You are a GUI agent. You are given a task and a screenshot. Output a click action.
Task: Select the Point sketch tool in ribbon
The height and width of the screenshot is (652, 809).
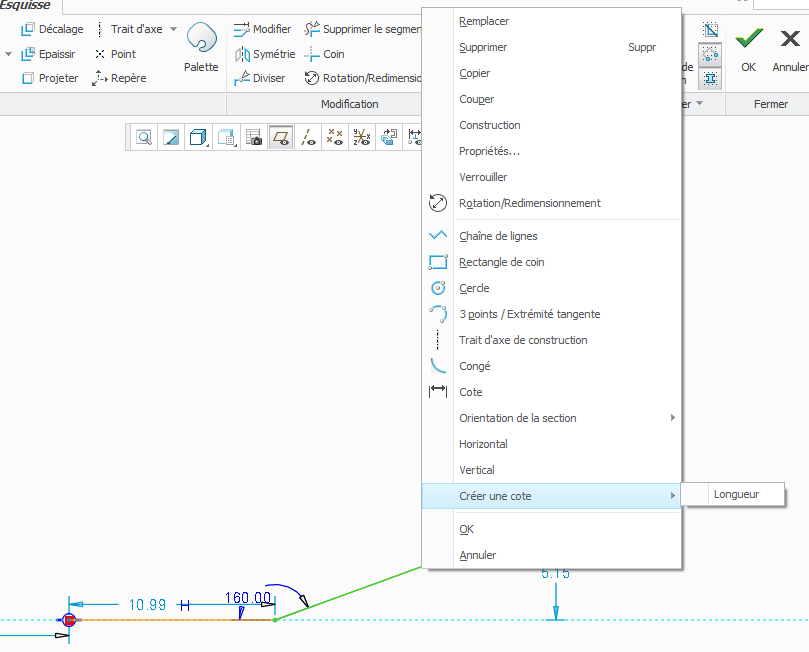point(116,54)
